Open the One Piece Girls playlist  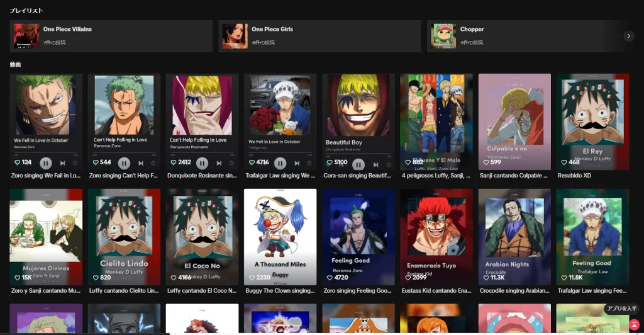click(319, 36)
